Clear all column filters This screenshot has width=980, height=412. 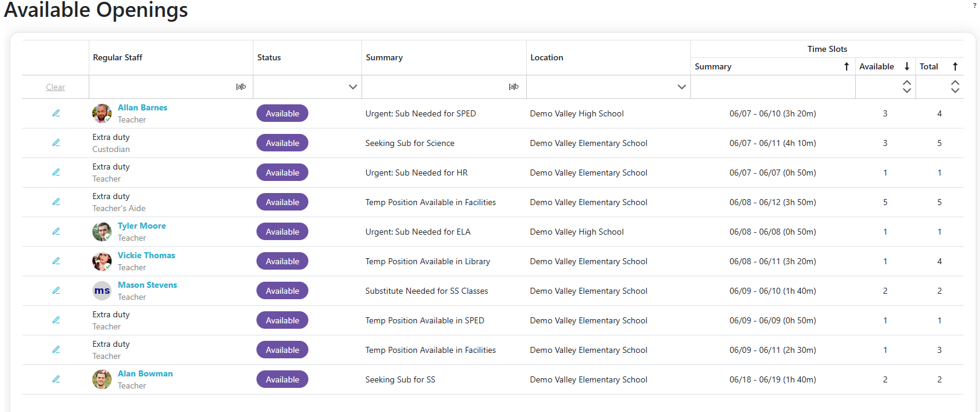coord(56,87)
